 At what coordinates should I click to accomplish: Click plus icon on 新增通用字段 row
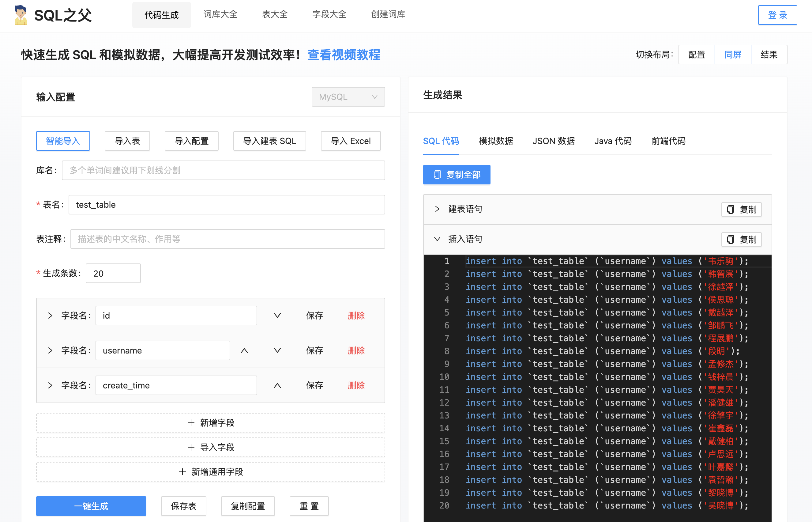(x=182, y=471)
